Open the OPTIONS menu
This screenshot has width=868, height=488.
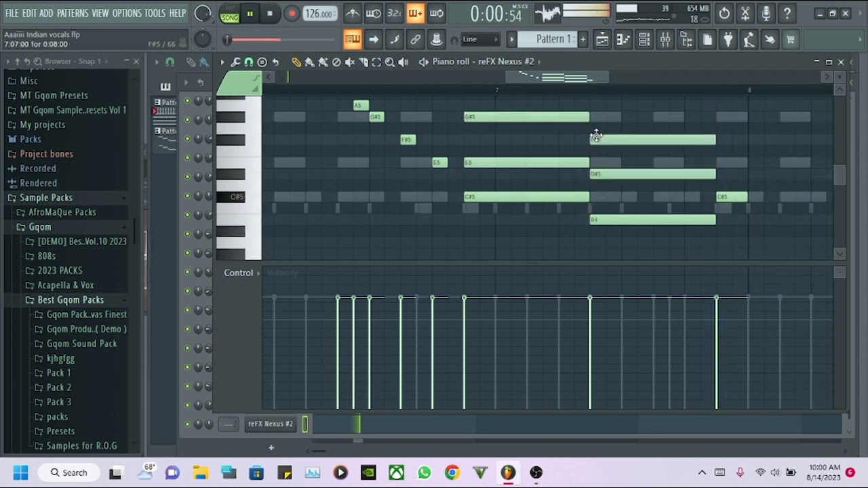[x=127, y=13]
